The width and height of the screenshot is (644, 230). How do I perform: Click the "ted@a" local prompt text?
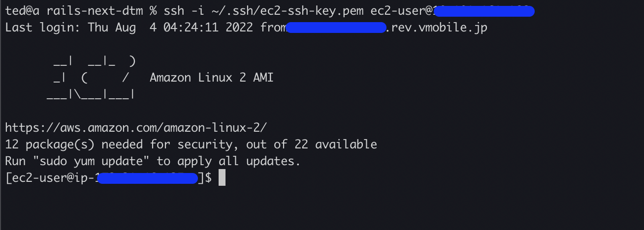(22, 11)
